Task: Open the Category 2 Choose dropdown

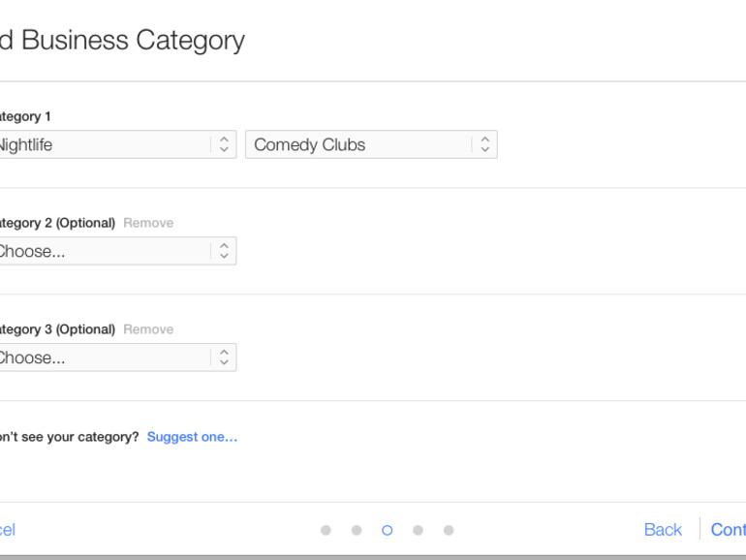Action: coord(102,251)
